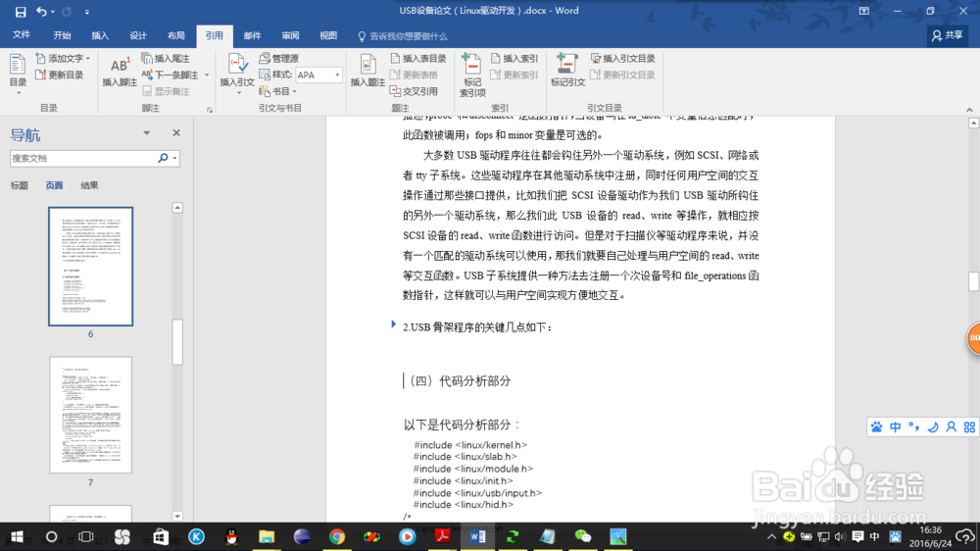Toggle moon icon on IME bar
Image resolution: width=980 pixels, height=551 pixels.
click(x=933, y=427)
